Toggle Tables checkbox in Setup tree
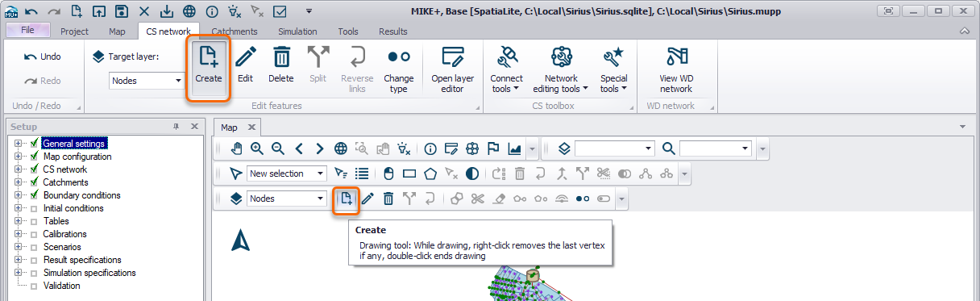Screen dimensions: 980x301 tap(34, 221)
